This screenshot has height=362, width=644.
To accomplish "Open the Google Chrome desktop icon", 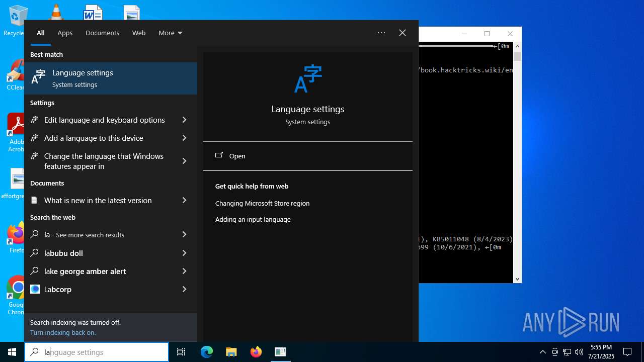I will point(16,294).
